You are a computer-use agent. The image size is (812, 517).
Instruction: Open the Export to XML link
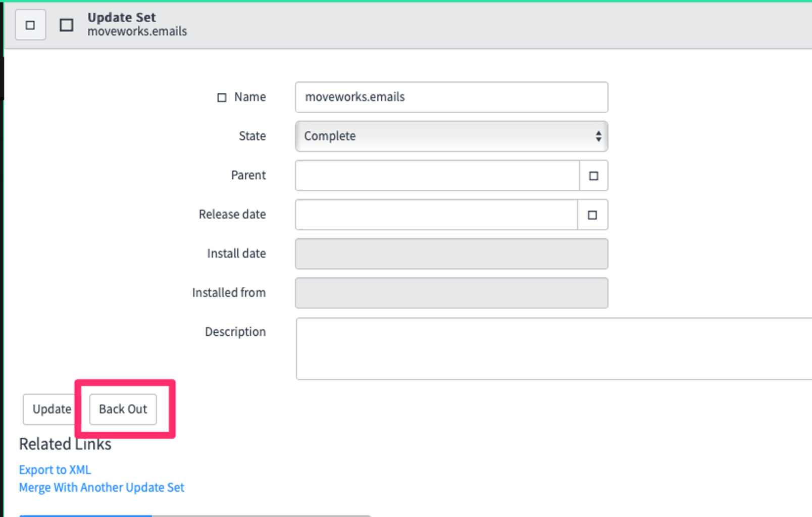(x=55, y=470)
